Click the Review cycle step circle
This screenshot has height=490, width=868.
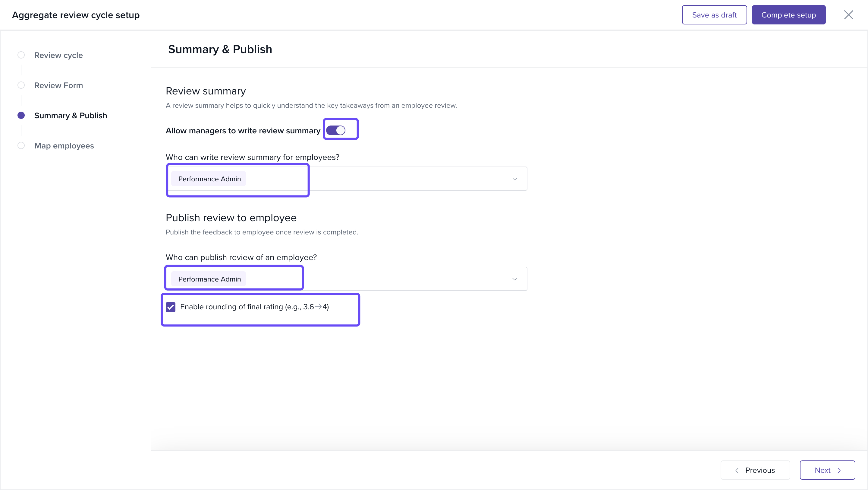(x=21, y=55)
